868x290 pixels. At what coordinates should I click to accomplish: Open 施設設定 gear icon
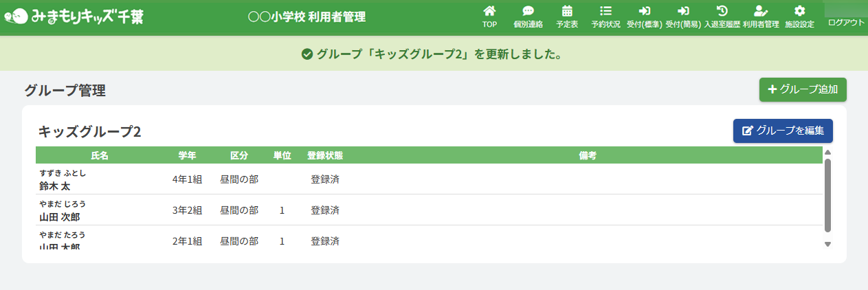point(799,12)
